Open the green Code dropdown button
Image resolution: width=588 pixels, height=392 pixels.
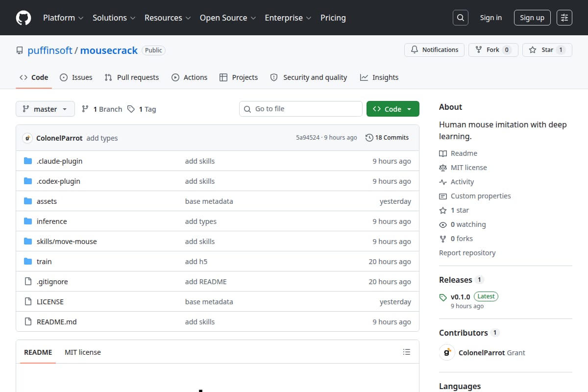(x=393, y=109)
